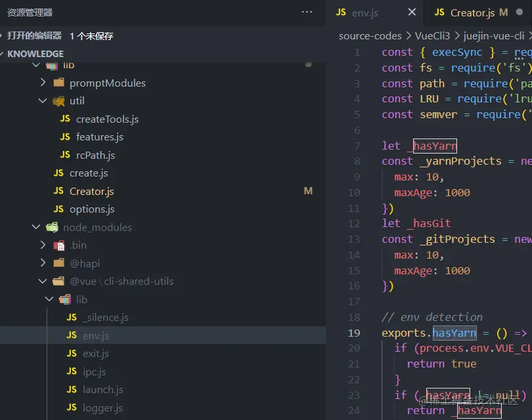Image resolution: width=532 pixels, height=420 pixels.
Task: Click the promptModules folder icon
Action: [x=58, y=82]
